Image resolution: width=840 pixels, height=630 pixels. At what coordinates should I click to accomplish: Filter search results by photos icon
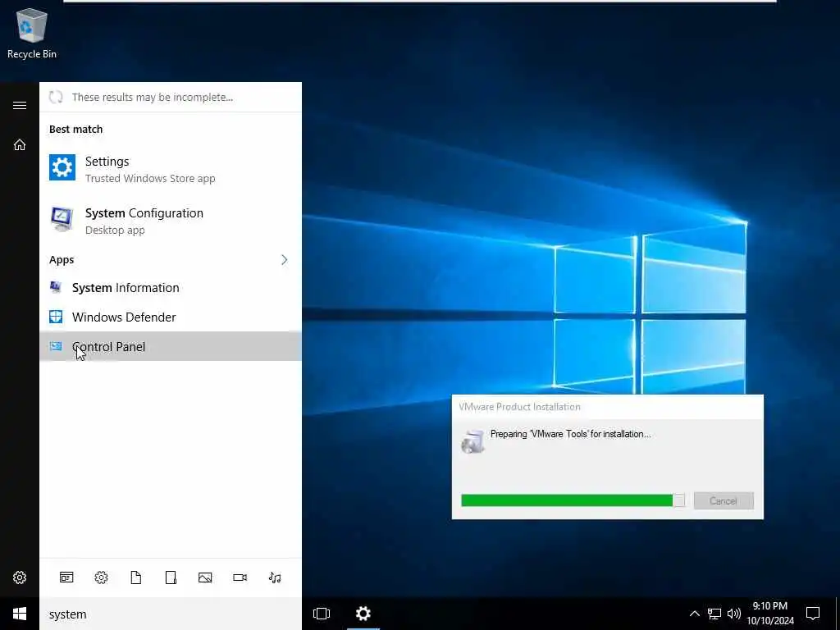(205, 577)
